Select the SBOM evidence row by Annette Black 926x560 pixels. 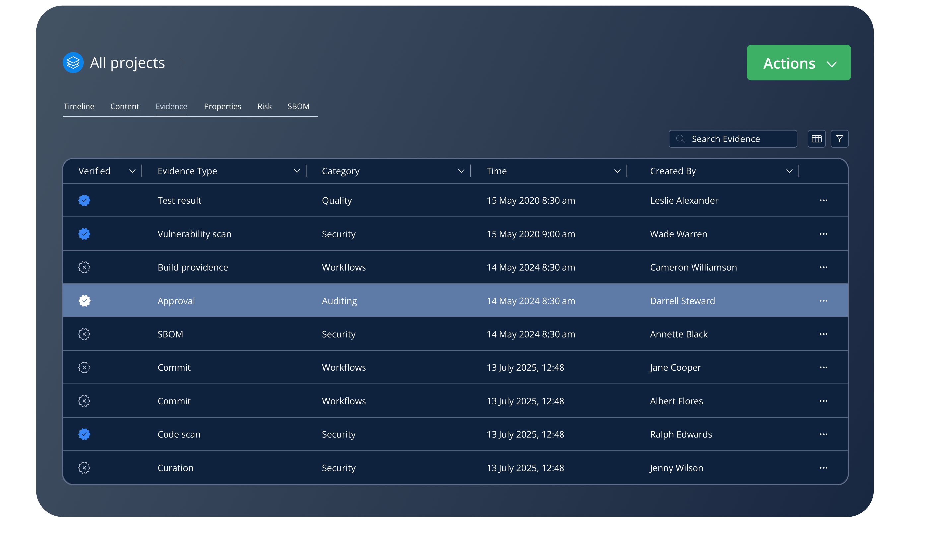413,334
